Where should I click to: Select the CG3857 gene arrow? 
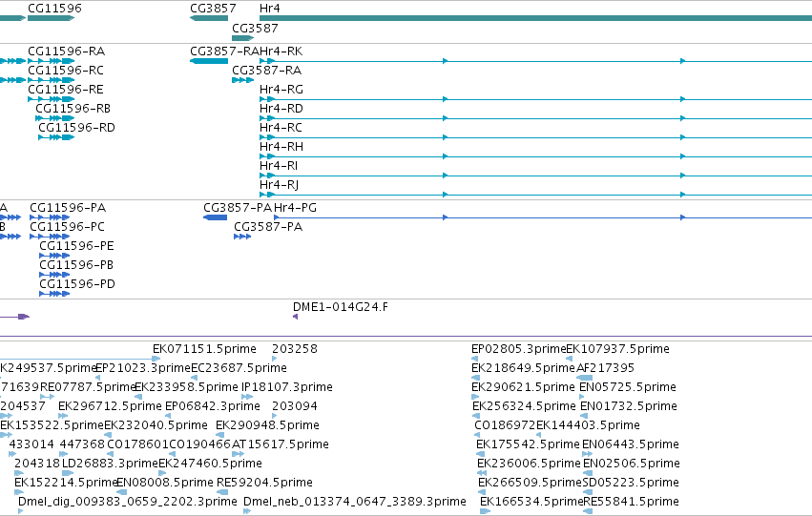(209, 18)
